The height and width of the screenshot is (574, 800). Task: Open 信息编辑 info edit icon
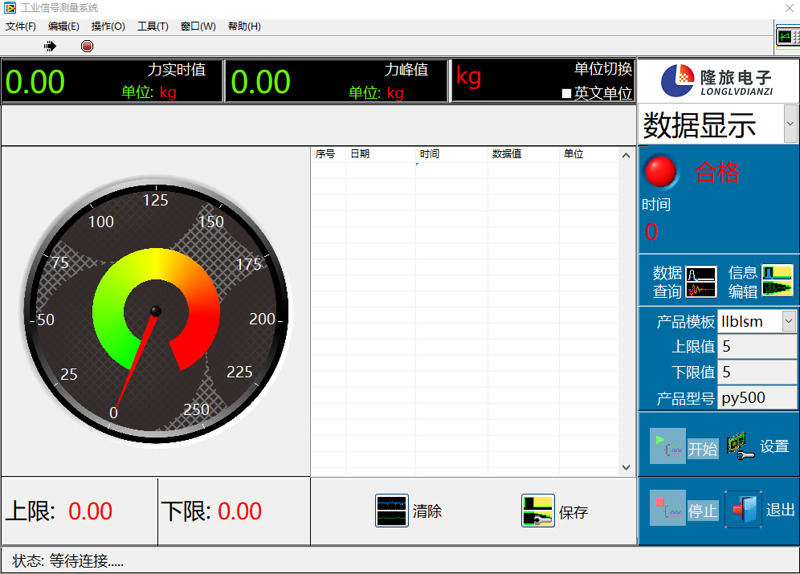point(777,281)
